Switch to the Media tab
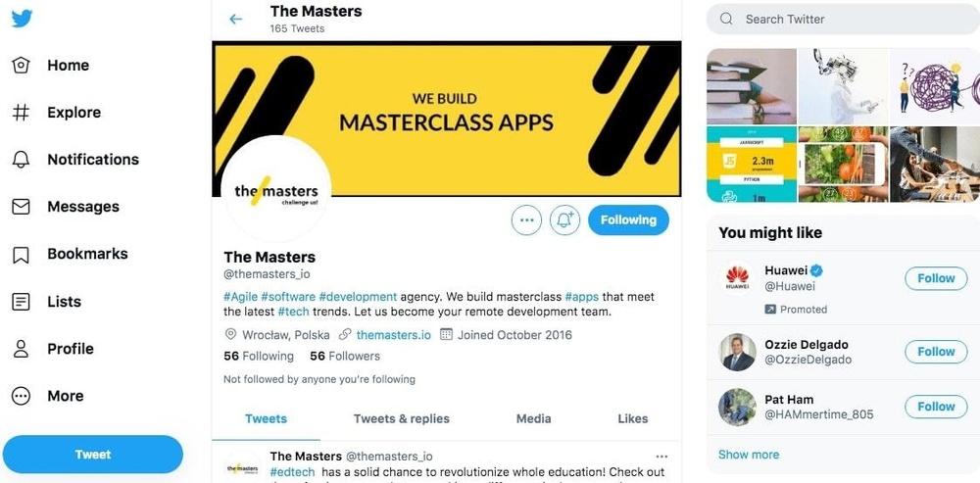Image resolution: width=980 pixels, height=483 pixels. [534, 418]
